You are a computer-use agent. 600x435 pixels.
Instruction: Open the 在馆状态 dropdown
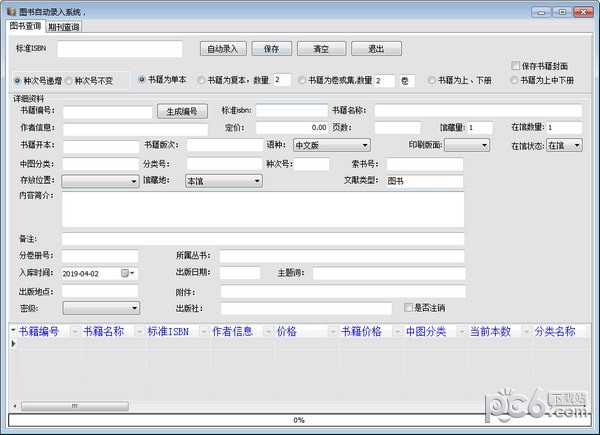[x=564, y=145]
